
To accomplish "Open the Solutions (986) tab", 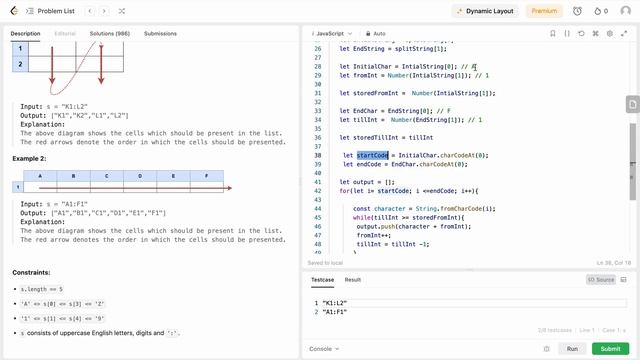I will [110, 33].
